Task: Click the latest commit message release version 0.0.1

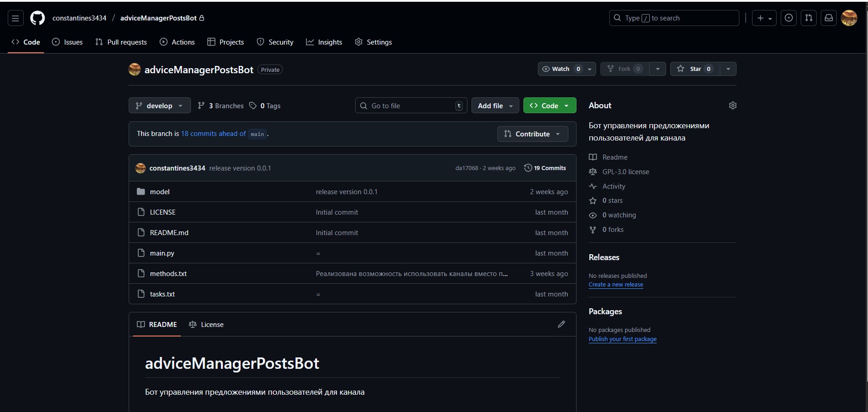Action: tap(240, 168)
